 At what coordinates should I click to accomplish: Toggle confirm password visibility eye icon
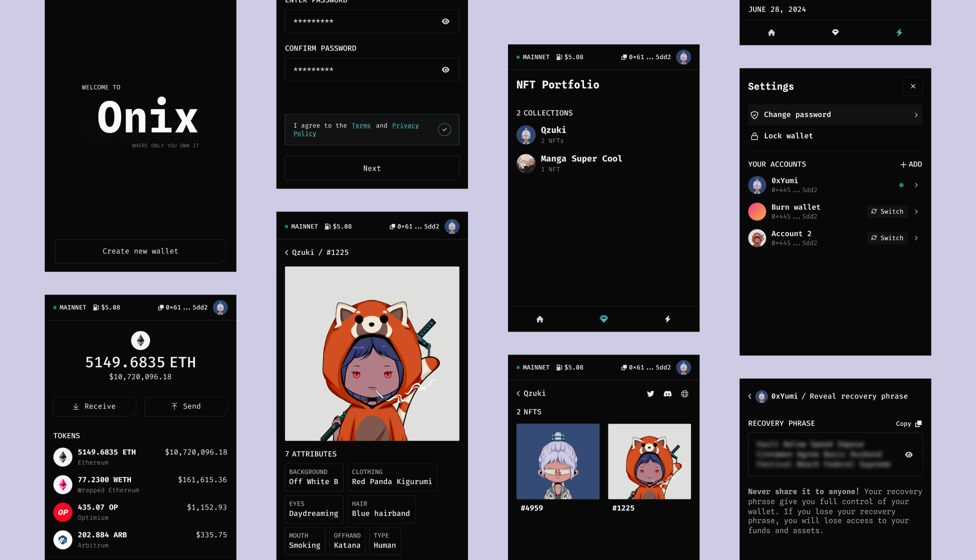(x=445, y=69)
